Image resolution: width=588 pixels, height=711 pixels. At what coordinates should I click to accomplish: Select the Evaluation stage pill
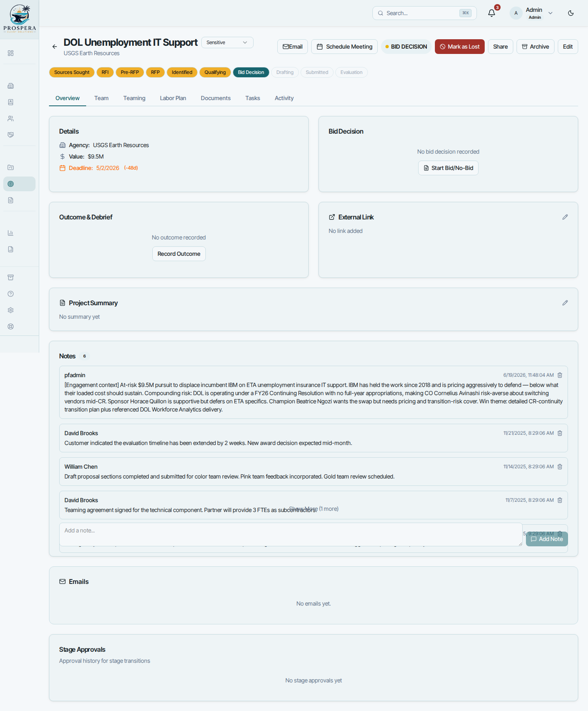pos(352,72)
